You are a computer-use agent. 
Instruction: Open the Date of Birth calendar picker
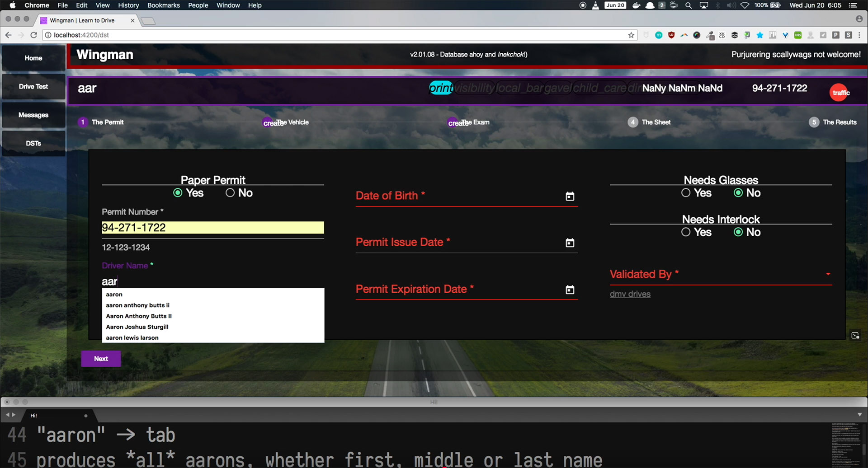[570, 197]
